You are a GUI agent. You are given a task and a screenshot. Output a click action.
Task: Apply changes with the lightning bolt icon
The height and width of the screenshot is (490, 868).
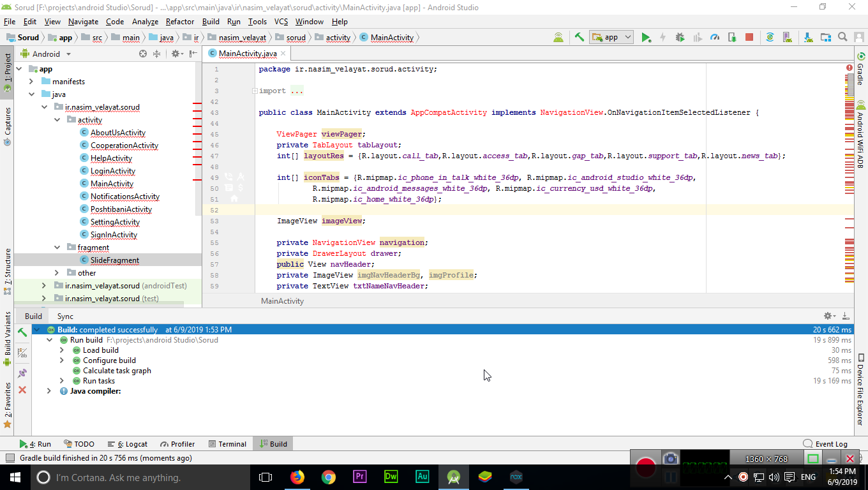(x=663, y=37)
